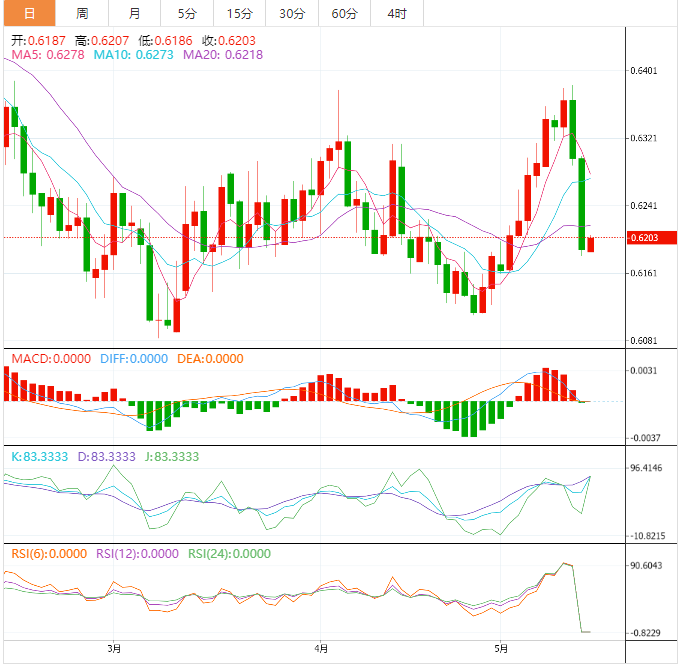Select the 日 daily timeframe tab
Viewport: 683px width, 669px height.
coord(29,13)
